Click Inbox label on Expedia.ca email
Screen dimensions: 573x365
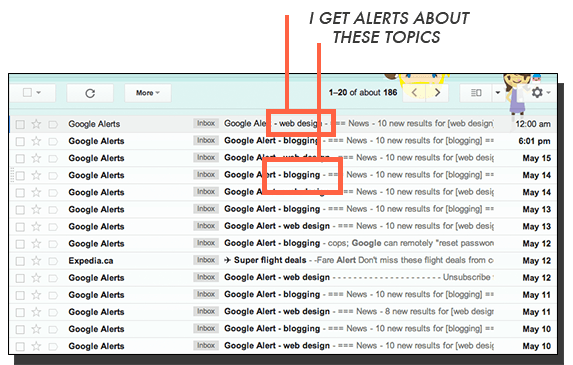(x=206, y=260)
